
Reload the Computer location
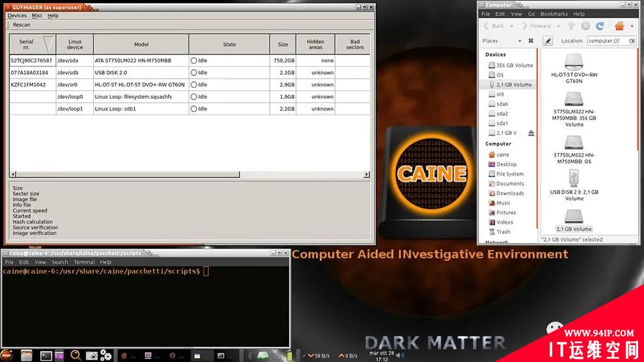(600, 26)
